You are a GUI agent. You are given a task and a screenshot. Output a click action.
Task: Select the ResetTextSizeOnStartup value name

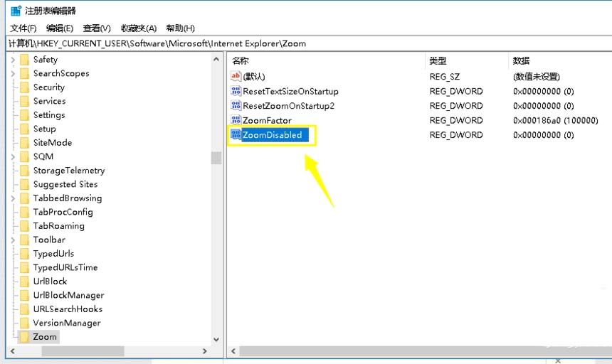[x=290, y=91]
